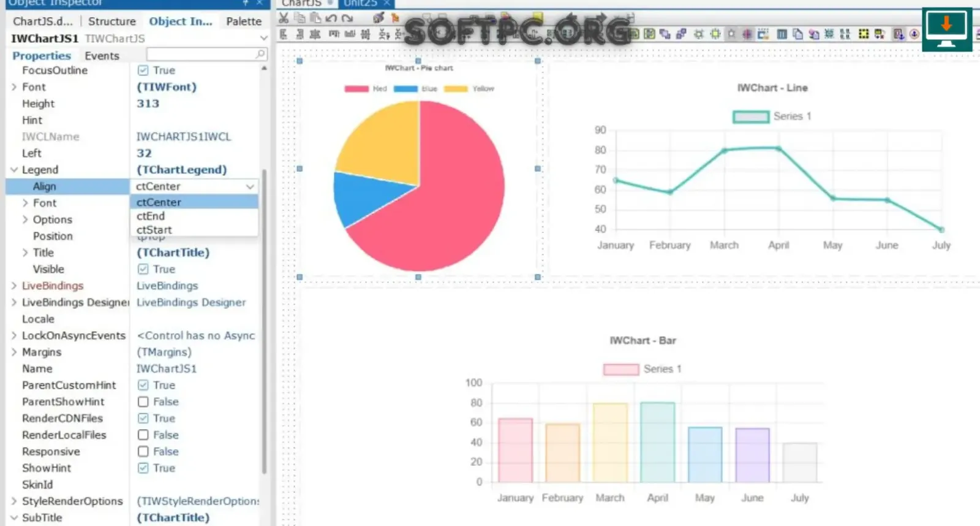This screenshot has width=980, height=526.
Task: Click the Cut scissors icon
Action: click(284, 18)
